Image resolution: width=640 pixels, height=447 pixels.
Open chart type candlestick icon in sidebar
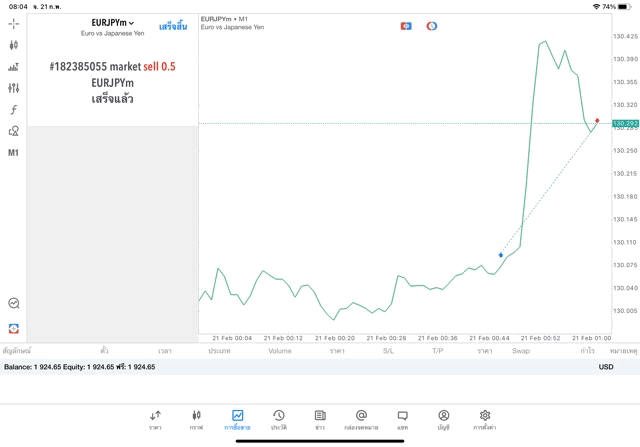(13, 45)
